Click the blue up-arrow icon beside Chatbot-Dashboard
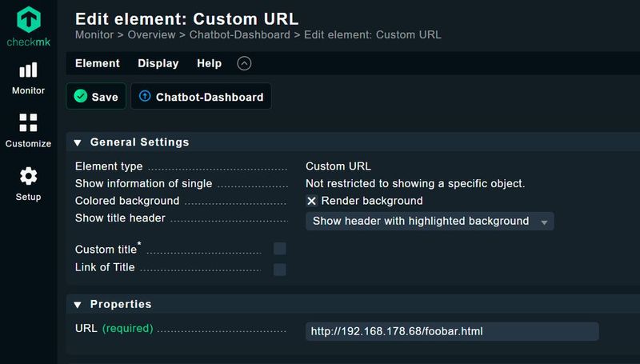 (x=145, y=96)
